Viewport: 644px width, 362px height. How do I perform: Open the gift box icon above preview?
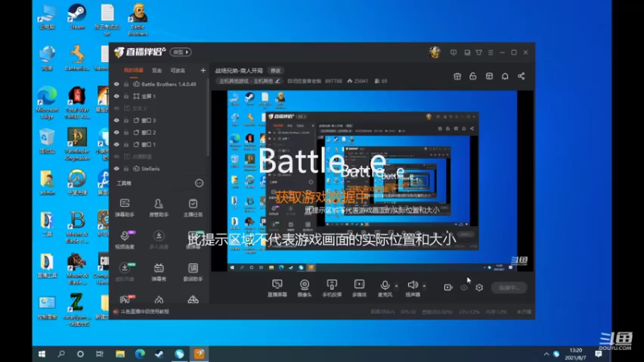tap(457, 76)
